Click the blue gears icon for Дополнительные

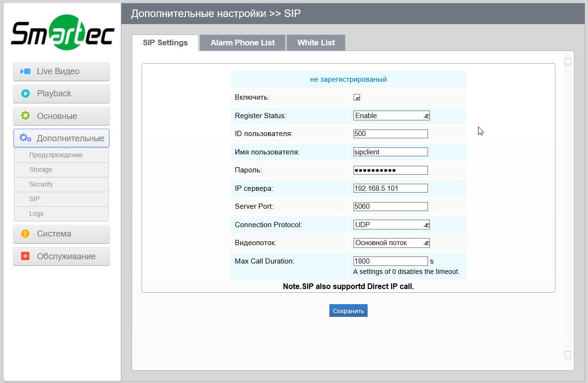(x=25, y=138)
